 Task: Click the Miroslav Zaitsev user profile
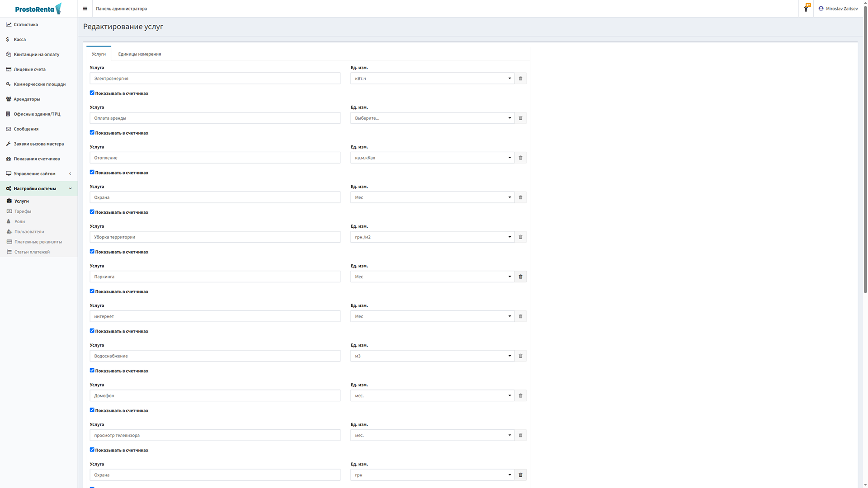point(838,9)
